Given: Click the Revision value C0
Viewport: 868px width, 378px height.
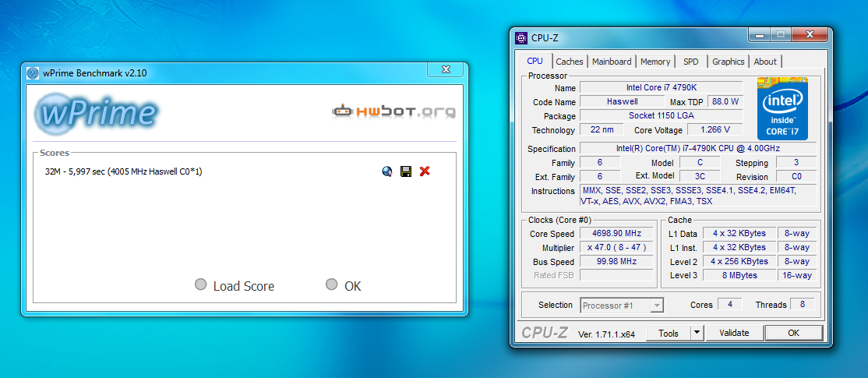Looking at the screenshot, I should [796, 176].
